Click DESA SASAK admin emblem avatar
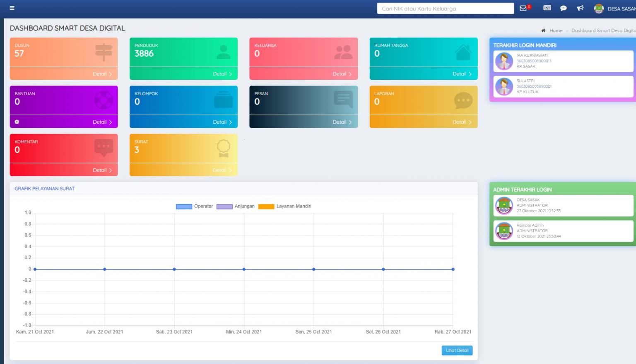 pyautogui.click(x=504, y=206)
